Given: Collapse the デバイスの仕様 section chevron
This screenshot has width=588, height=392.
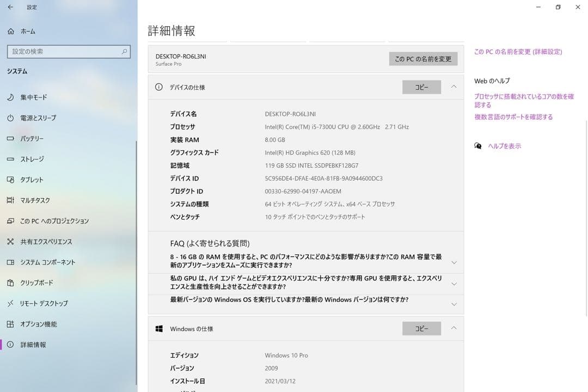Looking at the screenshot, I should [x=454, y=87].
